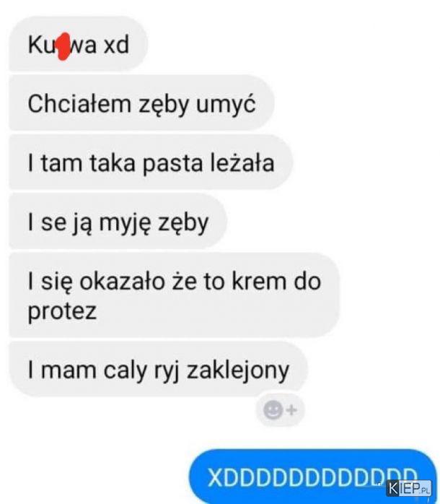Click the word 'umyć' in second message
440x504 pixels.
226,104
